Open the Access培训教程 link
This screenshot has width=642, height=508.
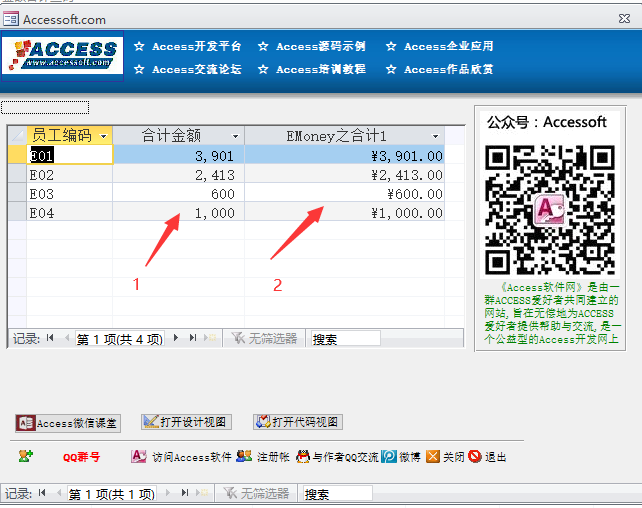coord(321,69)
